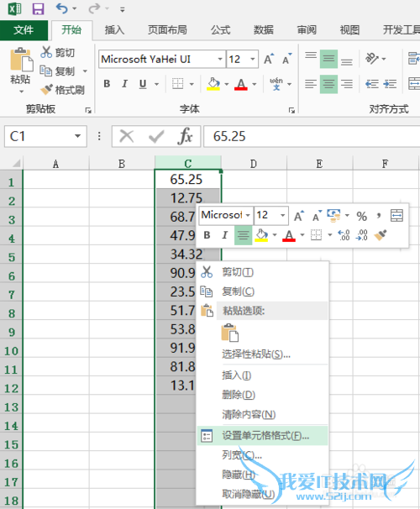The image size is (420, 509).
Task: Choose 插入(I) in context menu
Action: 262,375
